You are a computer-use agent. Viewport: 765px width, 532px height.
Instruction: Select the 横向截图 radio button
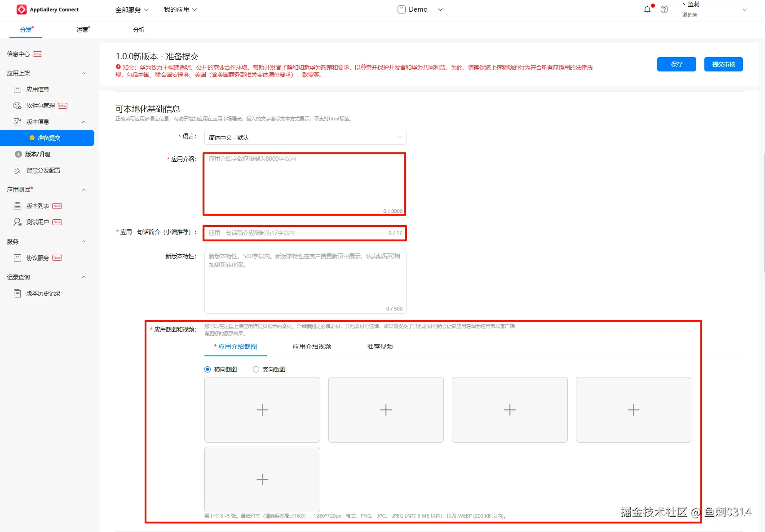pyautogui.click(x=208, y=369)
